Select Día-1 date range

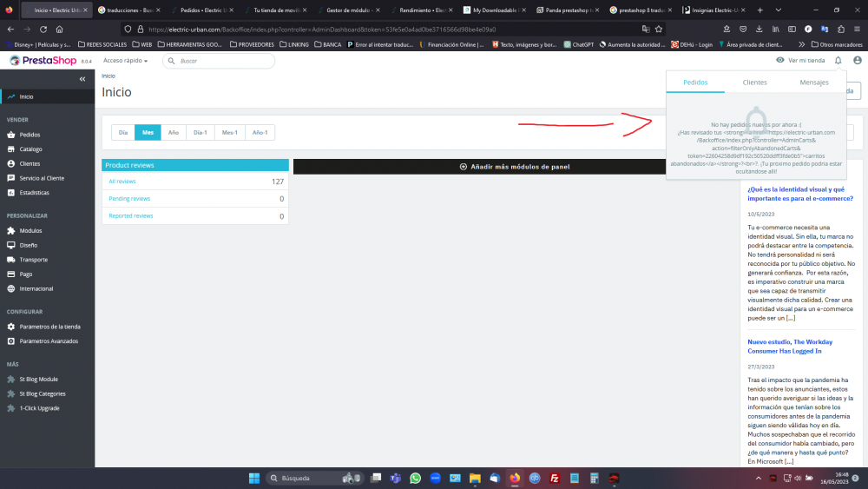[x=201, y=132]
